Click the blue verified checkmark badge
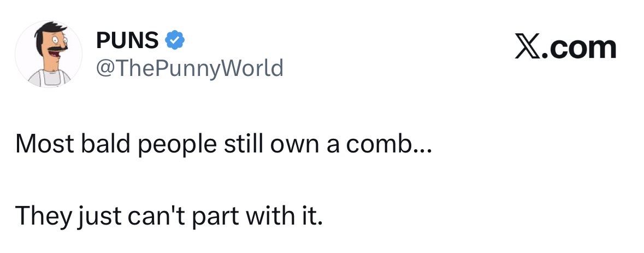This screenshot has width=644, height=253. [x=175, y=40]
